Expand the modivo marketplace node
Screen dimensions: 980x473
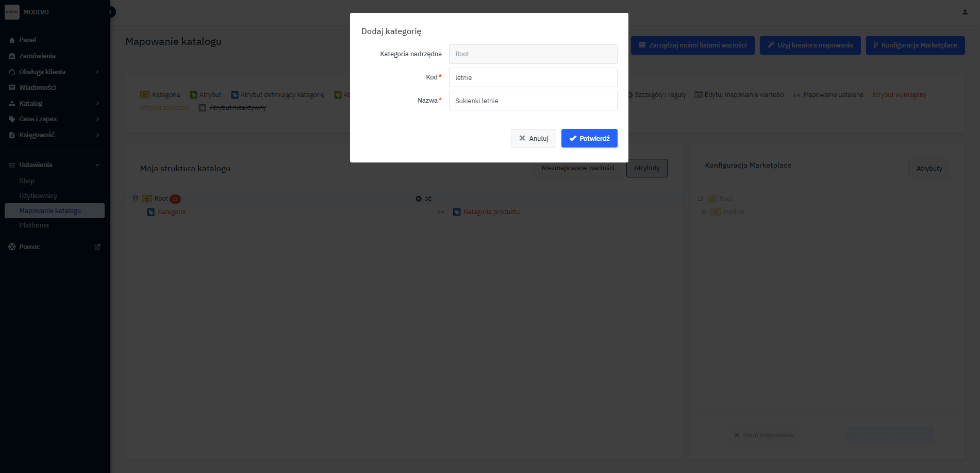tap(704, 211)
